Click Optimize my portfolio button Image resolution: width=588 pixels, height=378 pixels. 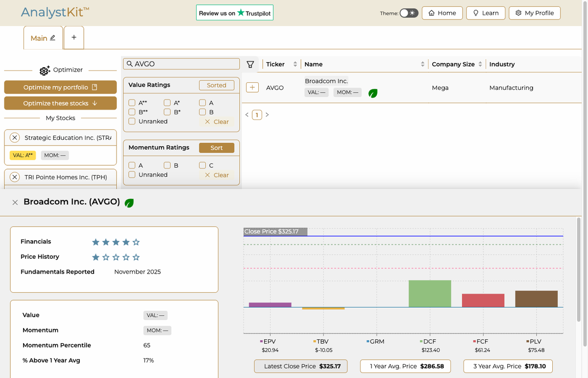pos(60,87)
